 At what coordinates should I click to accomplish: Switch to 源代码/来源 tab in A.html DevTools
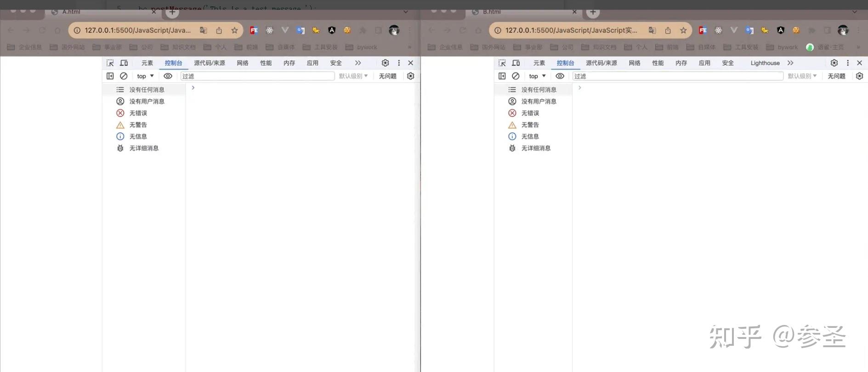click(210, 63)
